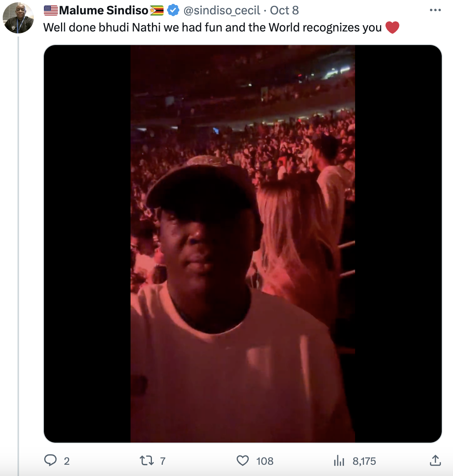Click the Malume Sindiso display name
Screen dimensions: 453x476
pos(104,10)
